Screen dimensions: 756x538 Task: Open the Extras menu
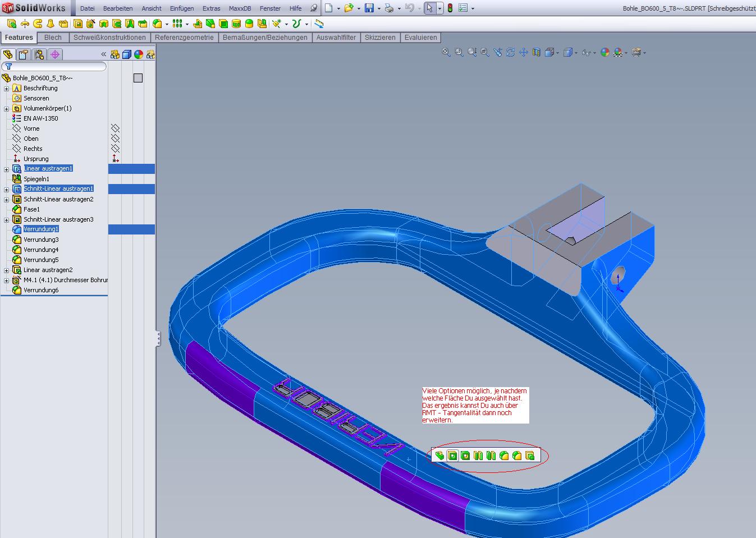(x=211, y=8)
